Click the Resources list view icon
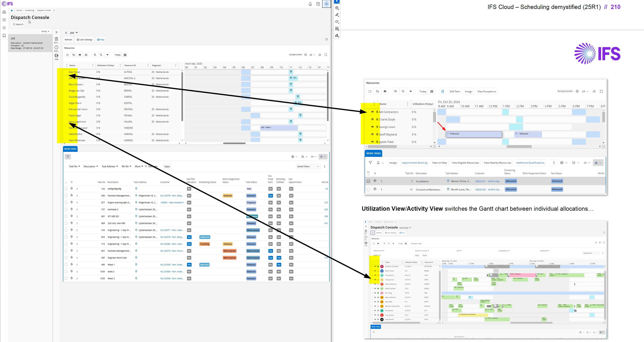The height and width of the screenshot is (342, 644). [67, 55]
